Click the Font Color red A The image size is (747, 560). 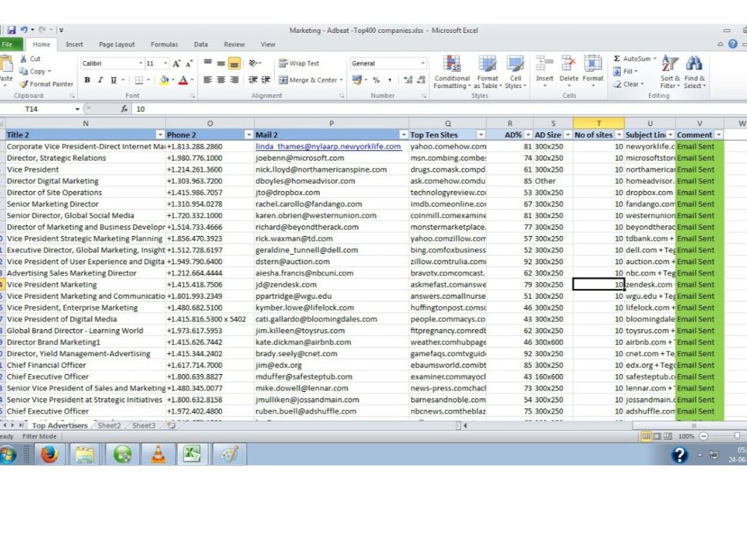click(x=183, y=80)
